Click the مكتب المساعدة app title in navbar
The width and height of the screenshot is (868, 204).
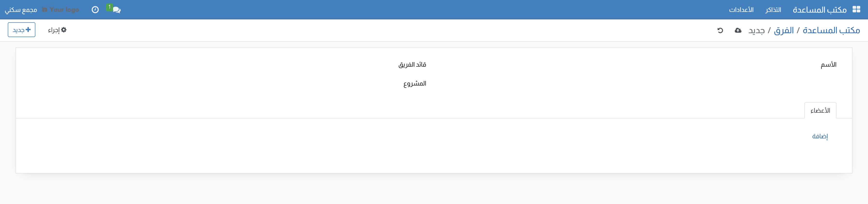point(820,10)
